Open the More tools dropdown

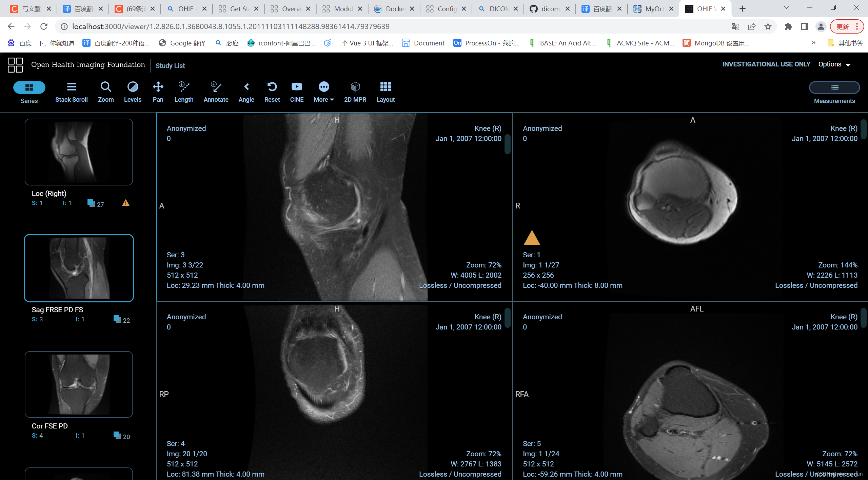click(x=323, y=91)
